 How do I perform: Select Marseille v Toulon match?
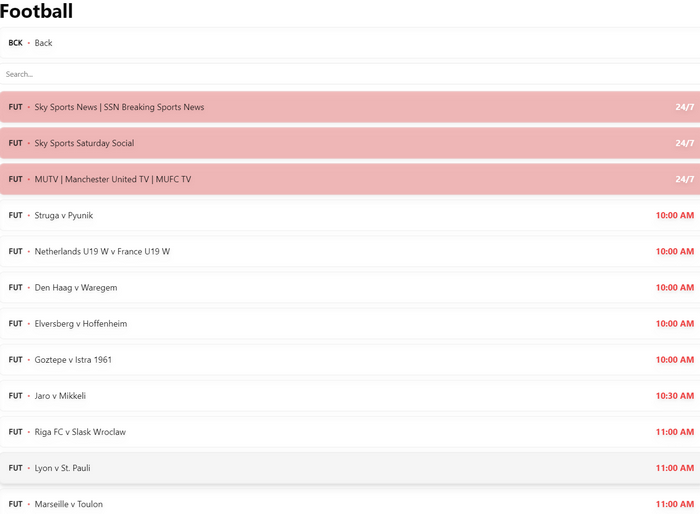point(350,502)
